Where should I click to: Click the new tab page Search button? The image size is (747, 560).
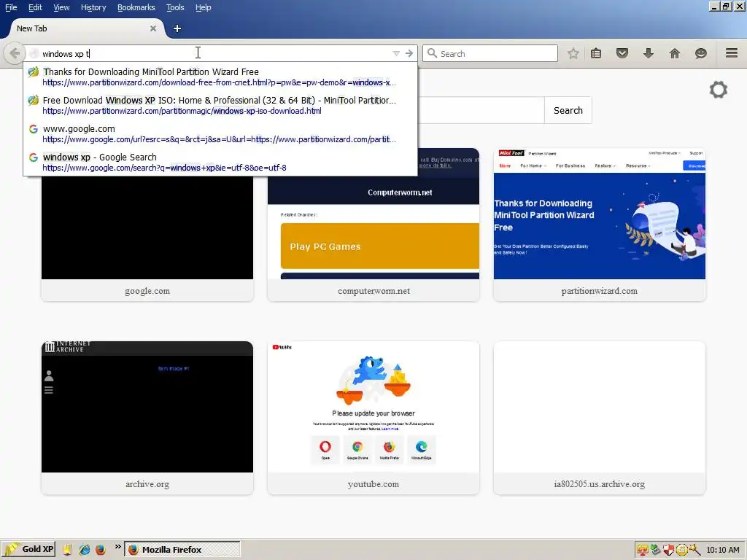568,111
